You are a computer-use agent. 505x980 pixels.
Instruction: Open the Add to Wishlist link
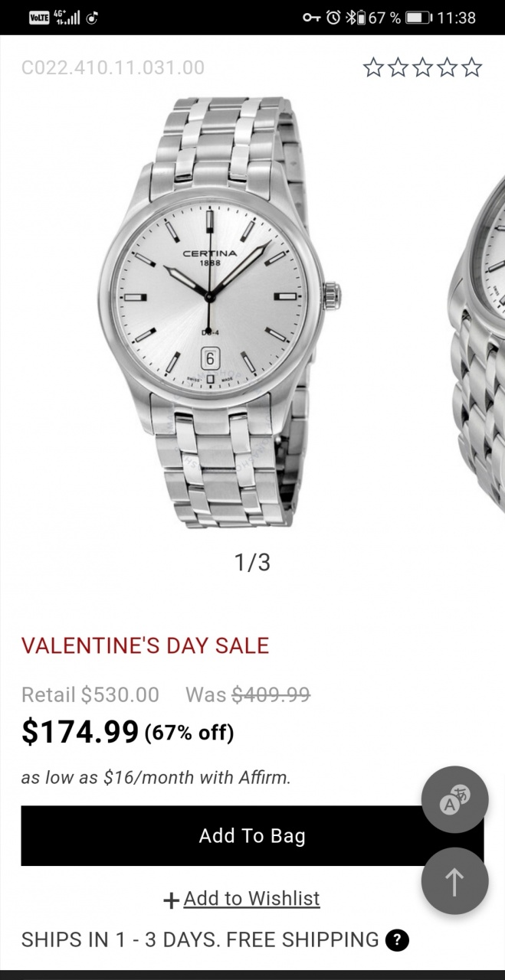click(251, 898)
